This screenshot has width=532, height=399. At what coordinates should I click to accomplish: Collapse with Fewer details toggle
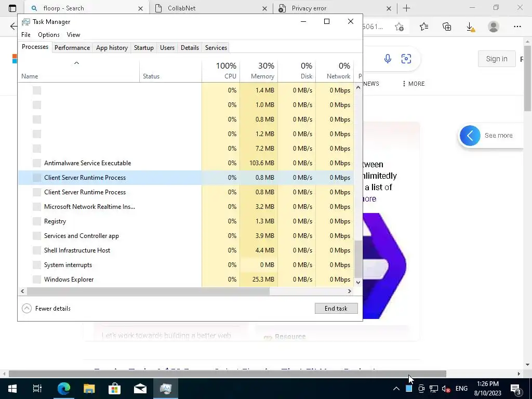[x=46, y=309]
